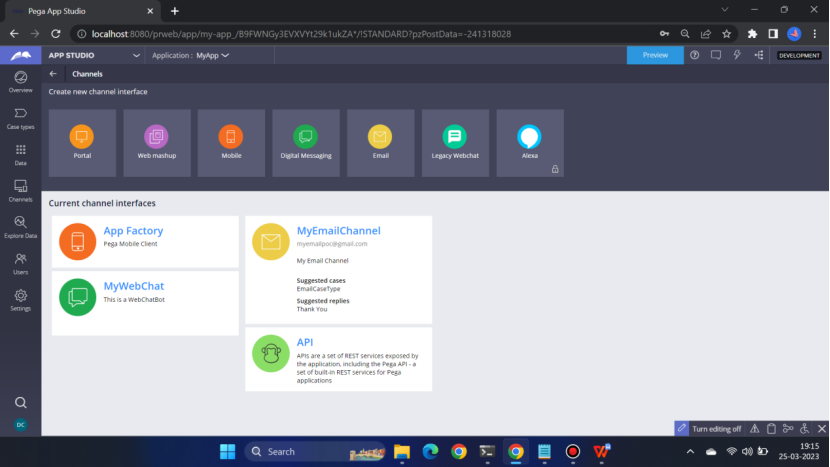Click the lightning bolt icon in header

coord(737,55)
